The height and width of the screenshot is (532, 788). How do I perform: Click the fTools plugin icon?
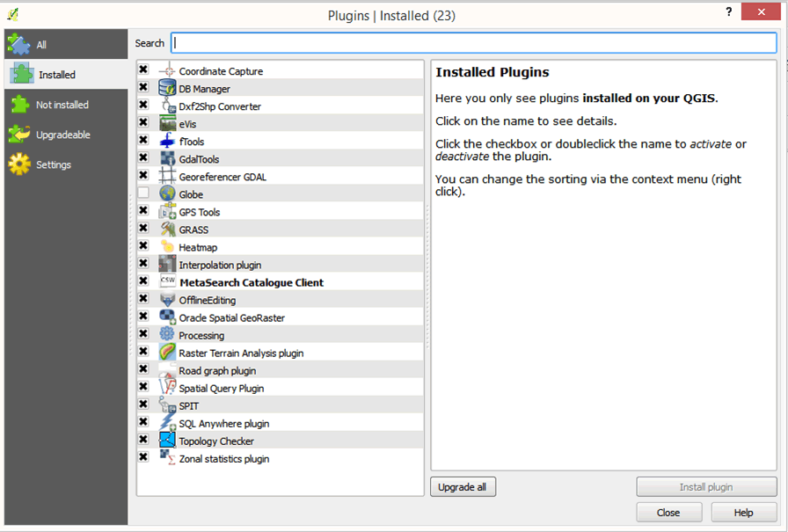167,141
